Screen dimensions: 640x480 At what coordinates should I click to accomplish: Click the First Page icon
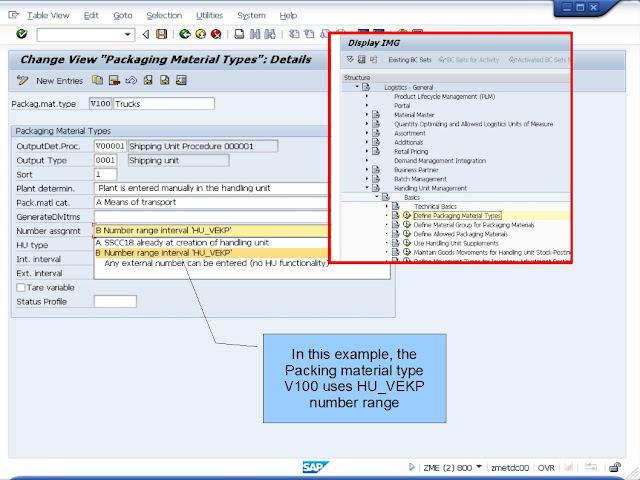click(294, 34)
